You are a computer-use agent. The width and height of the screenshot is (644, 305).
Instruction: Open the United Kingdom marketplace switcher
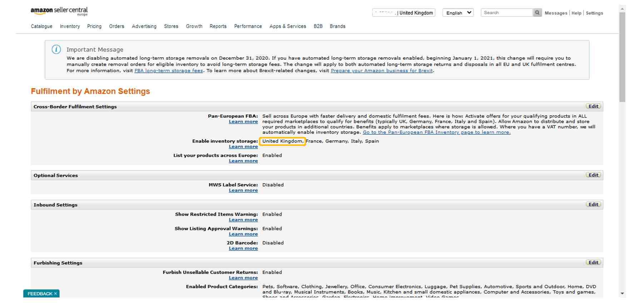404,13
